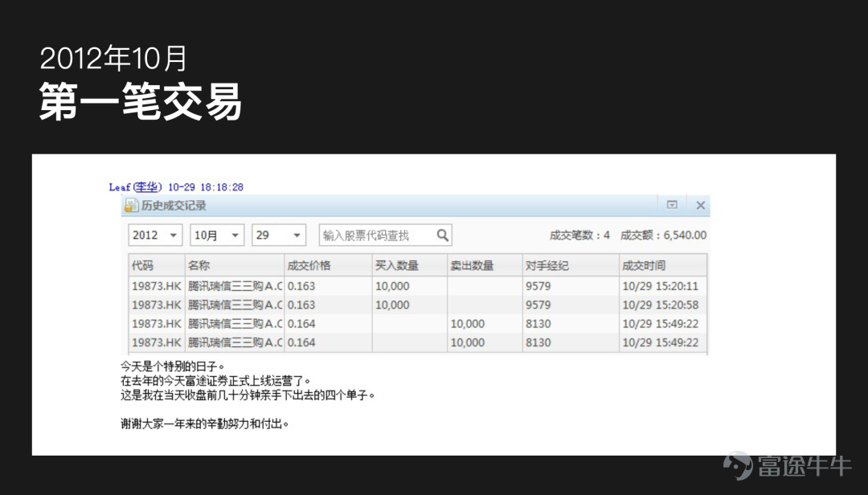Sort by 成交价格 column header
Image resolution: width=868 pixels, height=495 pixels.
coord(328,265)
